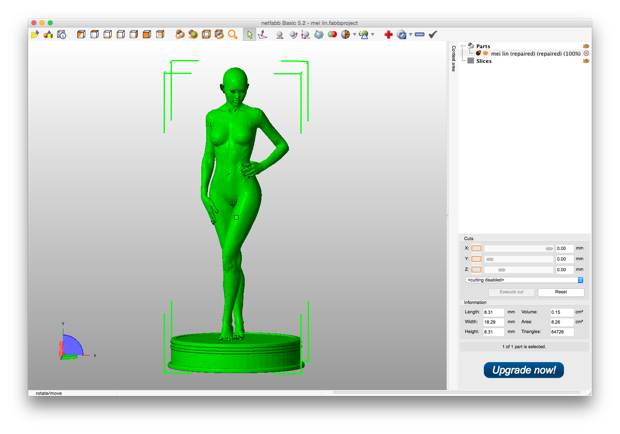Click the 'rotate/move' status bar text
This screenshot has height=434, width=620.
click(49, 393)
